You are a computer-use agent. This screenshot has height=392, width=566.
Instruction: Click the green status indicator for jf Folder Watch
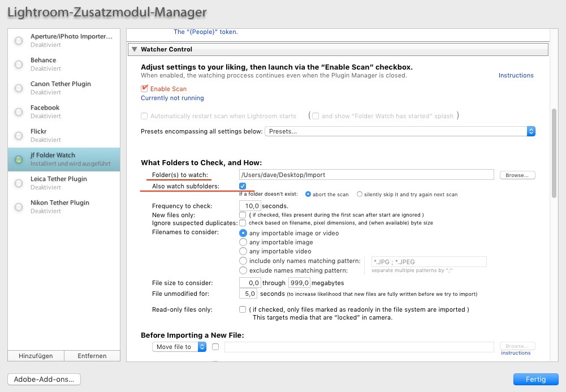[x=19, y=159]
